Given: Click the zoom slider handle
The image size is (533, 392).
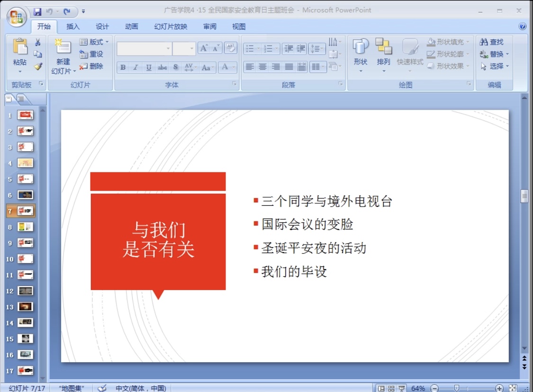Looking at the screenshot, I should [456, 388].
